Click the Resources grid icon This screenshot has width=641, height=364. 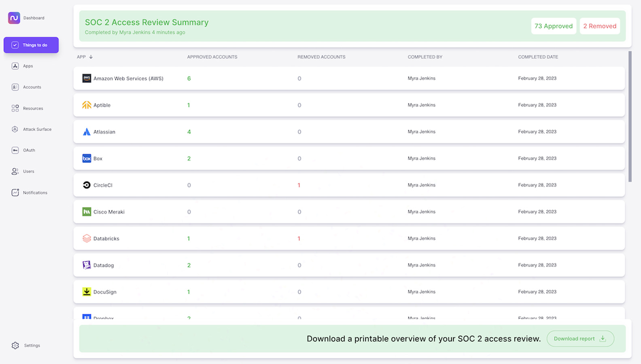pos(15,108)
